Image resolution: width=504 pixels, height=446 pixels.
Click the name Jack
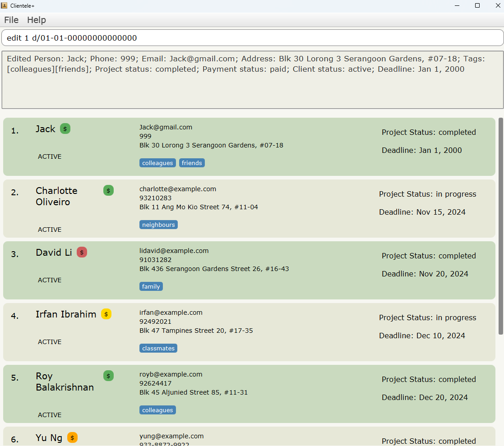click(45, 129)
